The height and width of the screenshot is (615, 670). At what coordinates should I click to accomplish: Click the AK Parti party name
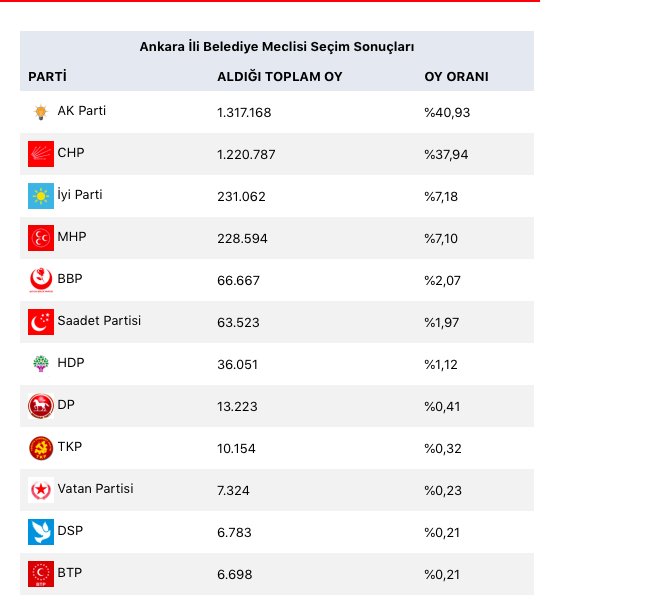[82, 111]
